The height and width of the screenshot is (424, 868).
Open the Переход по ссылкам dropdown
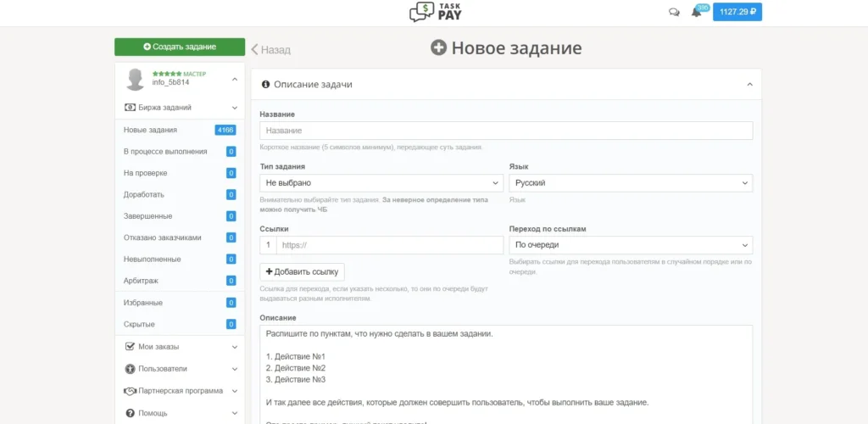click(631, 245)
